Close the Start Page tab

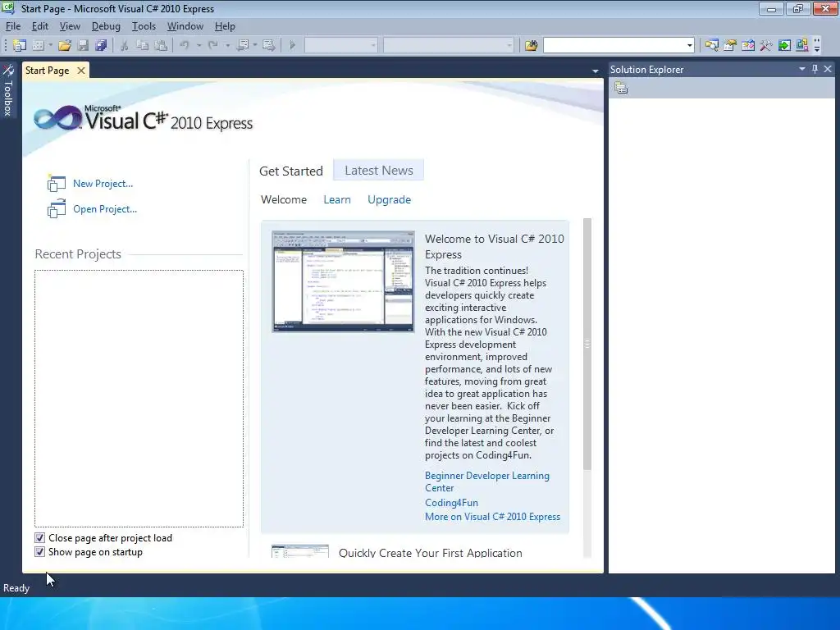tap(81, 71)
